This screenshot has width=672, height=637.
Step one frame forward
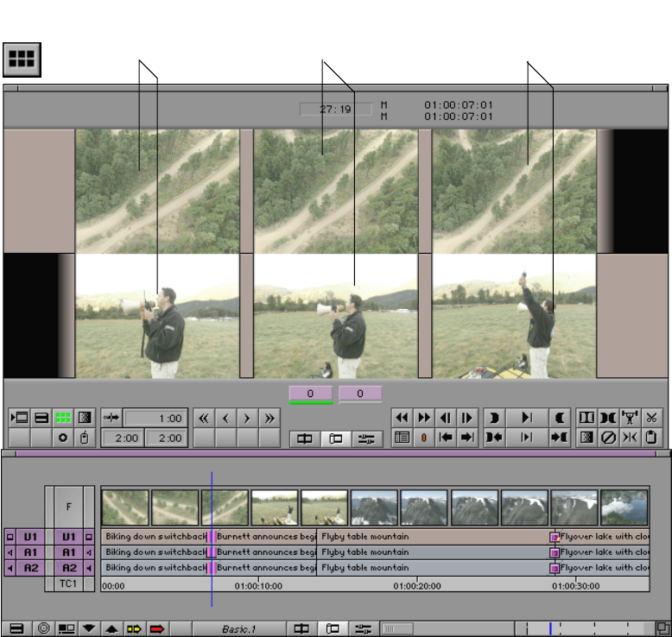pyautogui.click(x=467, y=418)
